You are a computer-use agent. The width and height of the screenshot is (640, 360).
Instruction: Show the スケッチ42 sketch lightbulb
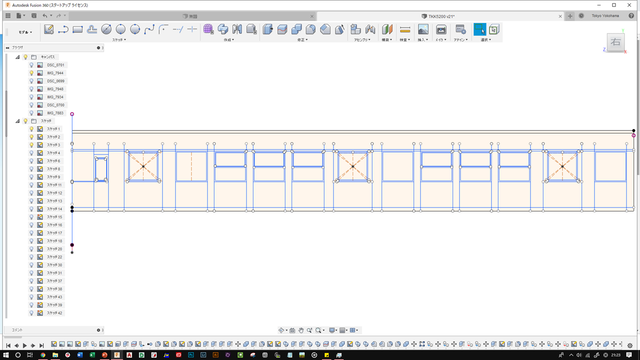tap(31, 313)
